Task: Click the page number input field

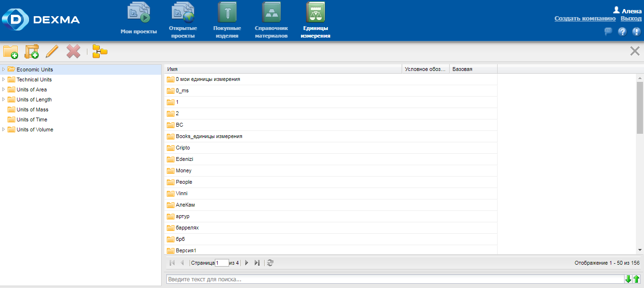Action: [x=222, y=263]
